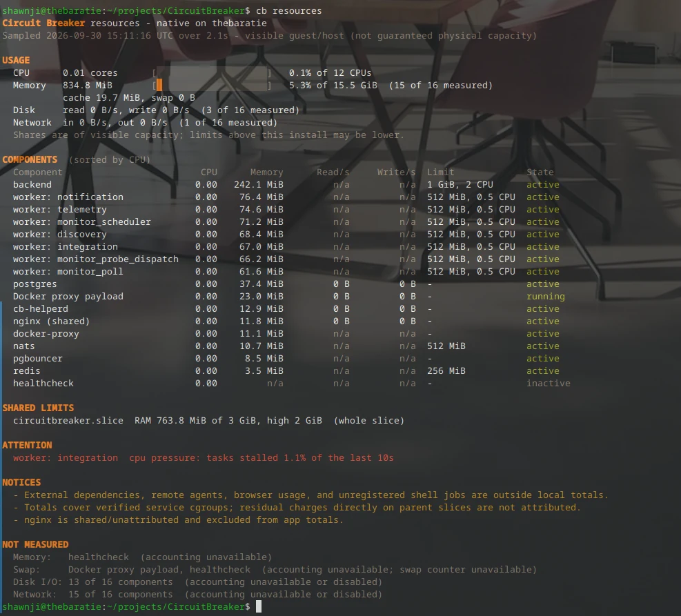Click the empty CPU usage bar
The width and height of the screenshot is (681, 616).
coord(212,73)
